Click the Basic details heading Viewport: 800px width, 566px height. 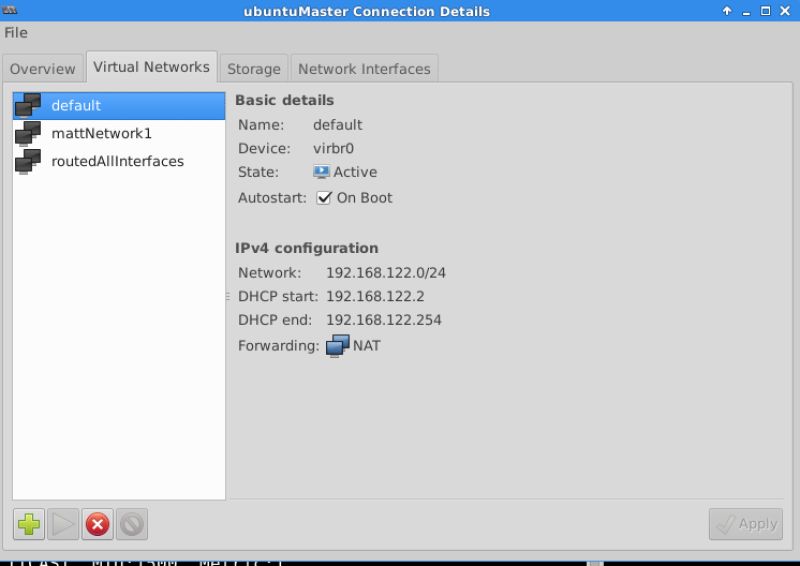(x=284, y=100)
